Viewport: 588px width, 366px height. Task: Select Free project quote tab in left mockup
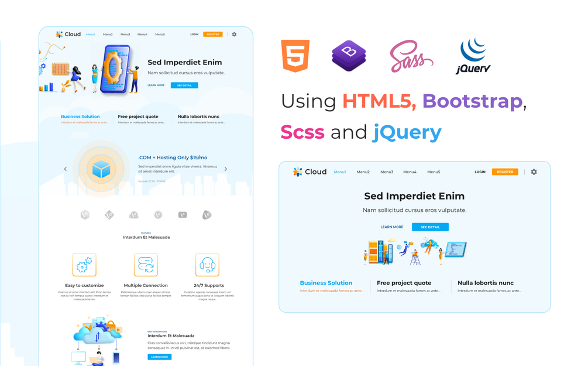tap(141, 119)
